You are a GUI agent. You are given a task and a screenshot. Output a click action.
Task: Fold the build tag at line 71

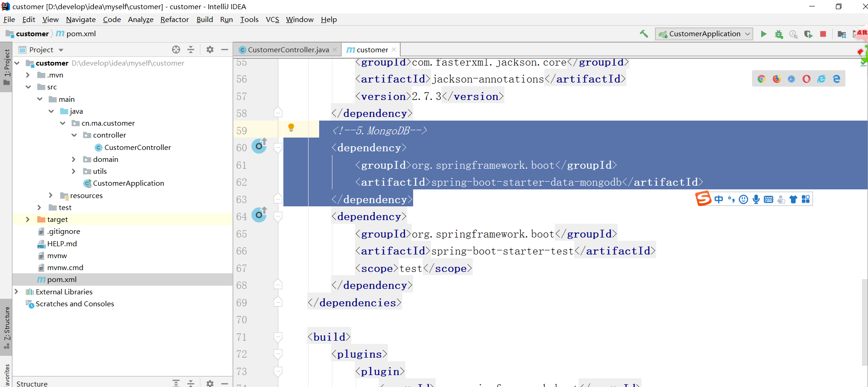click(x=278, y=337)
